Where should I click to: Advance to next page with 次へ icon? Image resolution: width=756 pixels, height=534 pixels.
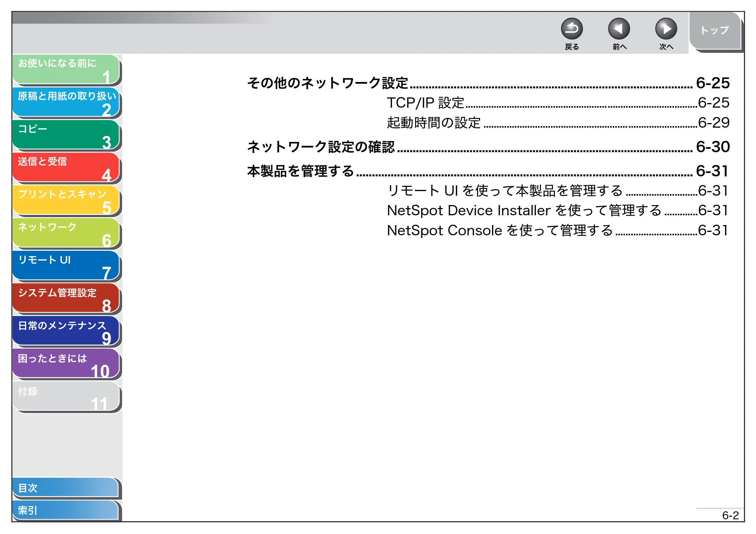(666, 29)
